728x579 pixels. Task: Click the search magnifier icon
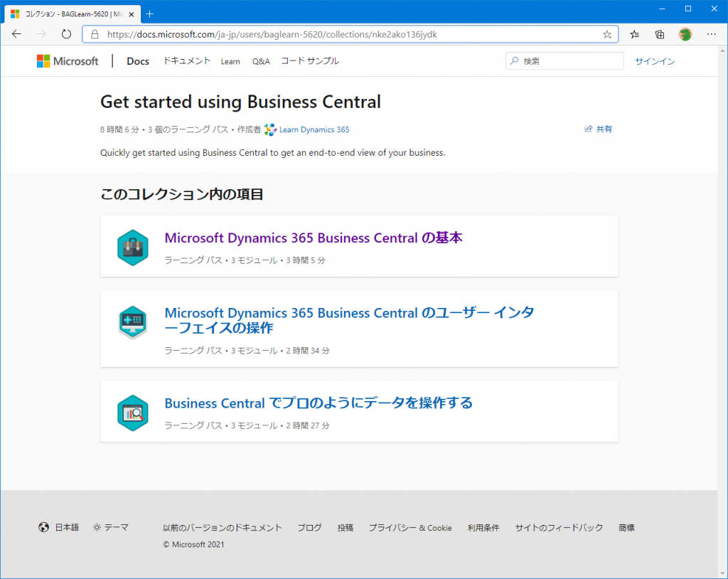point(515,61)
